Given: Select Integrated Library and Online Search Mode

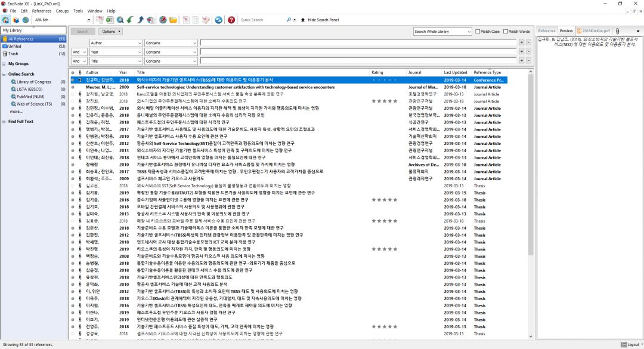Looking at the screenshot, I should pos(5,20).
